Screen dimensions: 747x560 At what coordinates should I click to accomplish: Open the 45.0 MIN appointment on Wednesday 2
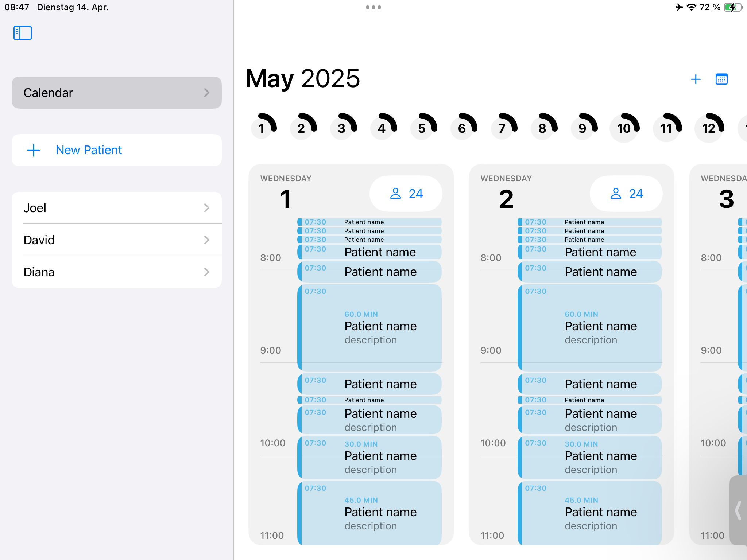tap(589, 512)
